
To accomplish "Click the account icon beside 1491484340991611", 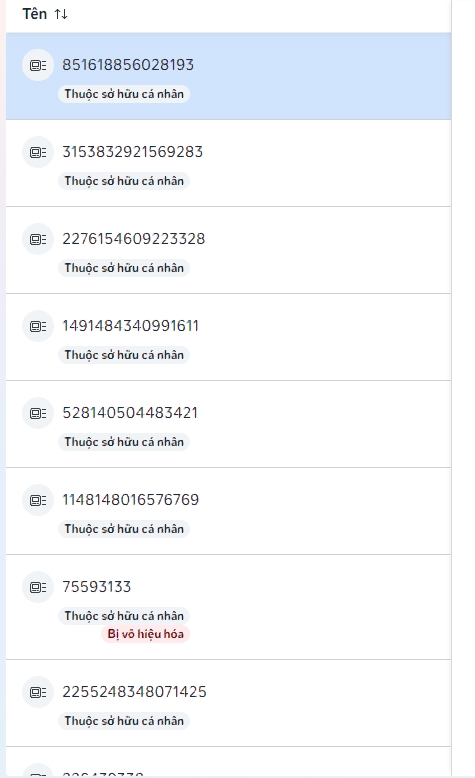I will coord(38,326).
